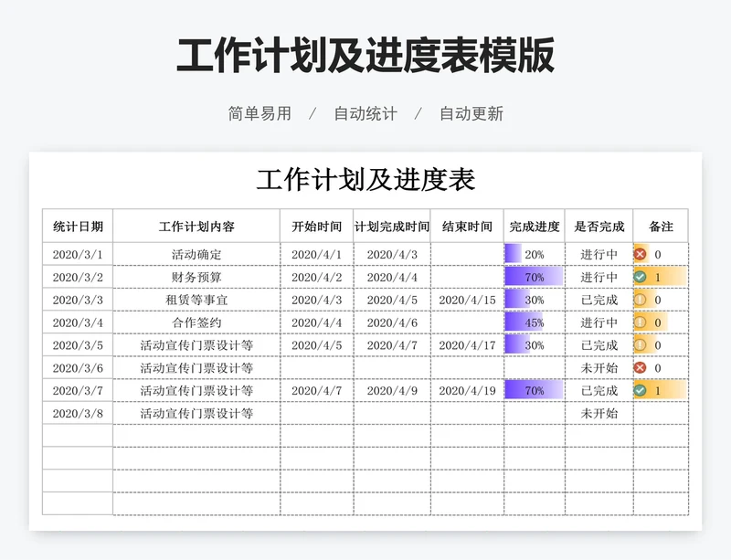
Task: Click the 结束时间 column header
Action: [467, 227]
